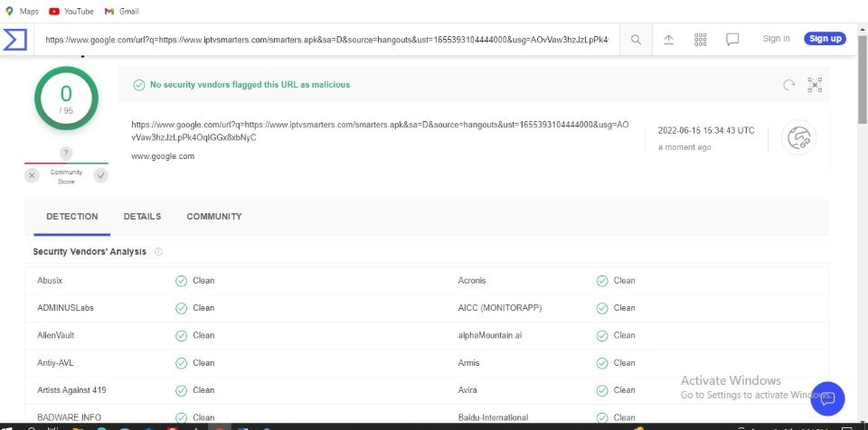
Task: Click the reanalyze refresh icon
Action: click(788, 85)
